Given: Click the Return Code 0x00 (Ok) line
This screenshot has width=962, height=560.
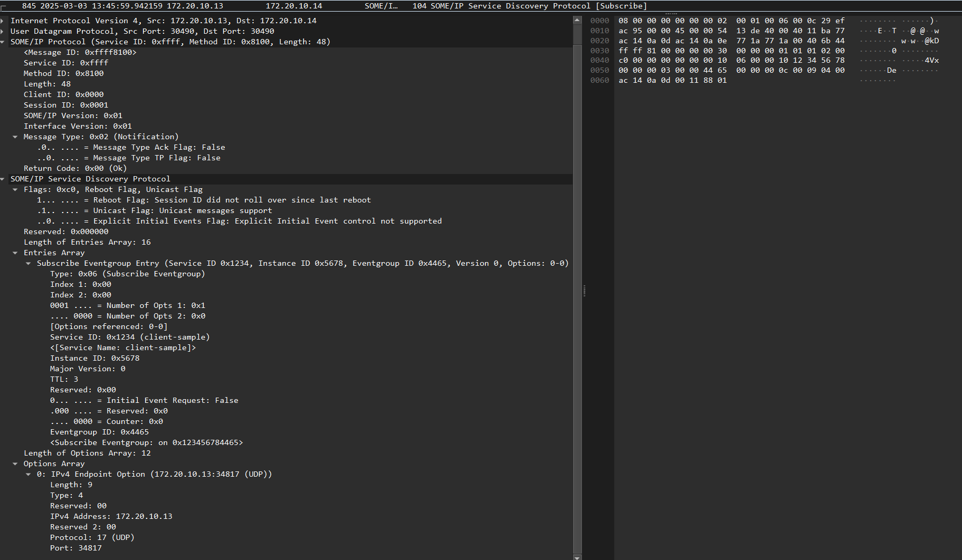Looking at the screenshot, I should 75,168.
